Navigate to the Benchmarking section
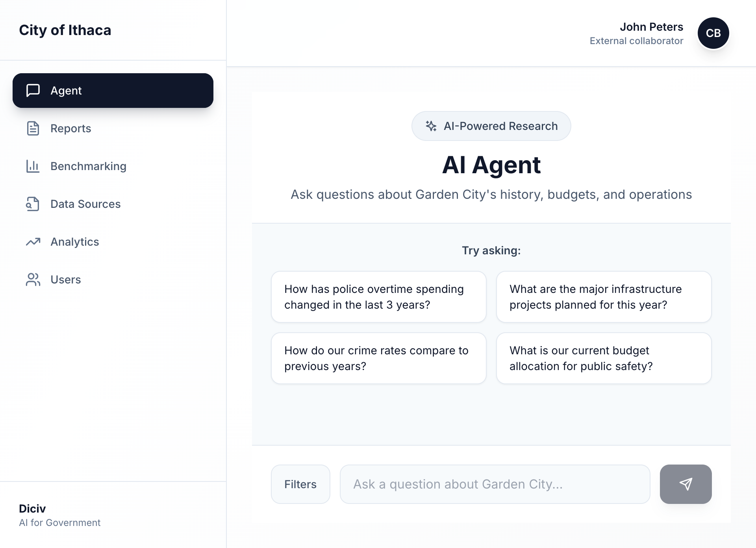The height and width of the screenshot is (548, 756). tap(89, 166)
